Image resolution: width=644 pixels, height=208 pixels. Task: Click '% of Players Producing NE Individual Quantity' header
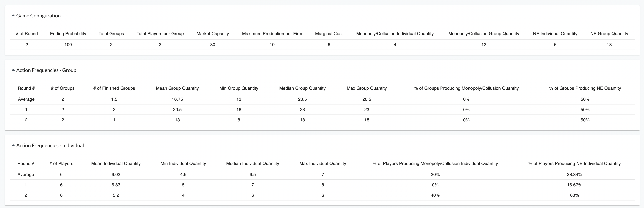pos(575,163)
